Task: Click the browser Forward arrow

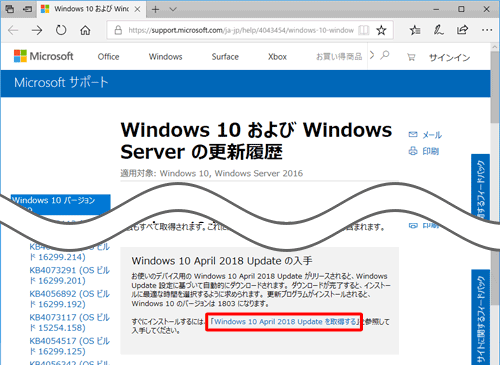Action: (x=37, y=30)
